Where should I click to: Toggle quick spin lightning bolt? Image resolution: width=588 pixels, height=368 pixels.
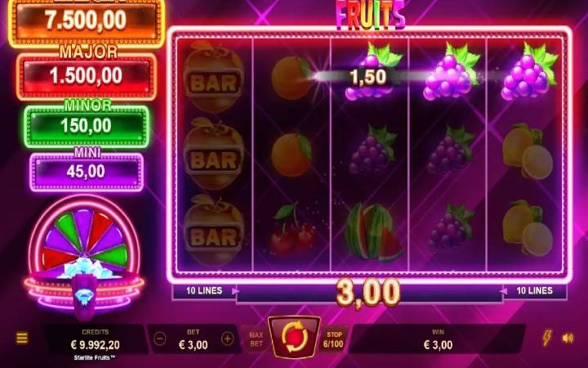pos(547,338)
